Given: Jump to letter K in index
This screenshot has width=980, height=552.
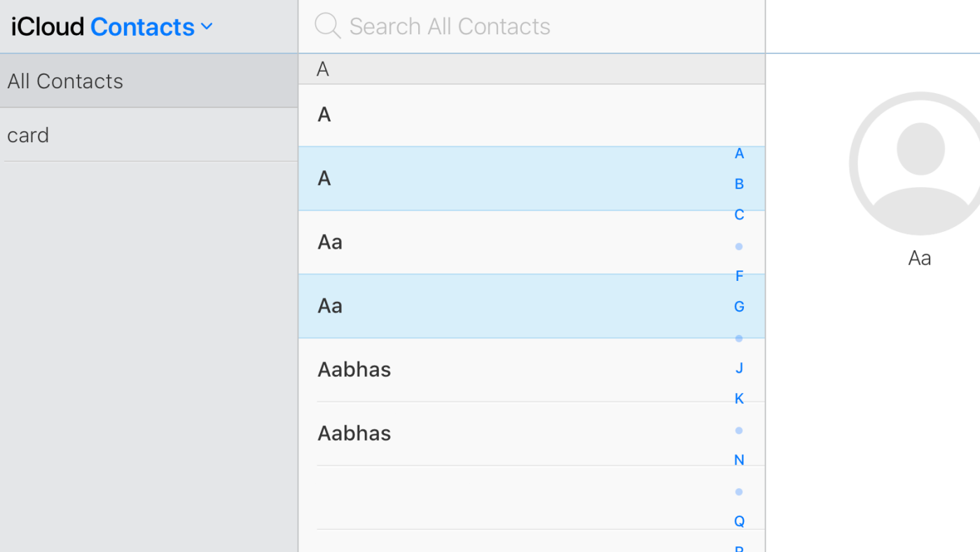Looking at the screenshot, I should point(739,399).
